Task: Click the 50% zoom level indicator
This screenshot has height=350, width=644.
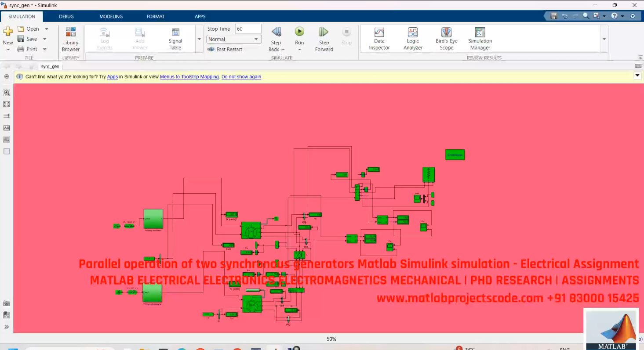Action: tap(331, 339)
